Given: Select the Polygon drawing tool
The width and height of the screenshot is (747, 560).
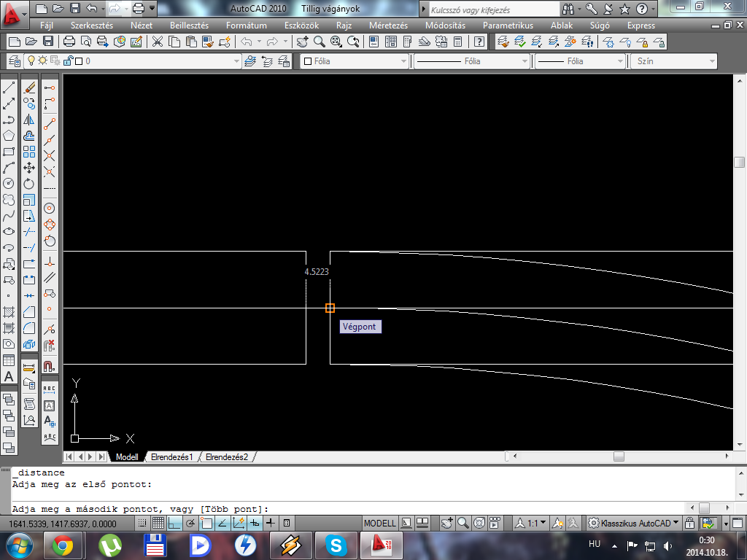Looking at the screenshot, I should tap(9, 136).
